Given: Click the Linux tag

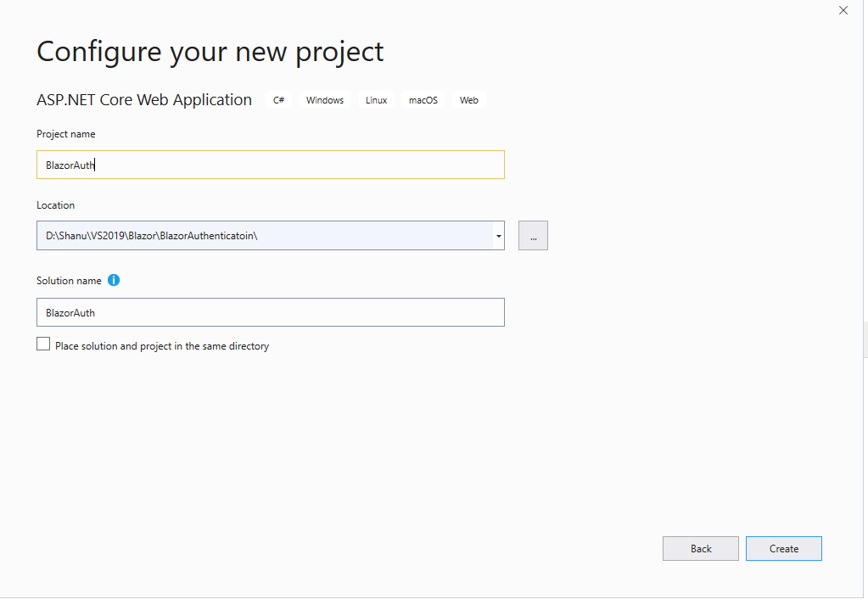Looking at the screenshot, I should point(377,100).
